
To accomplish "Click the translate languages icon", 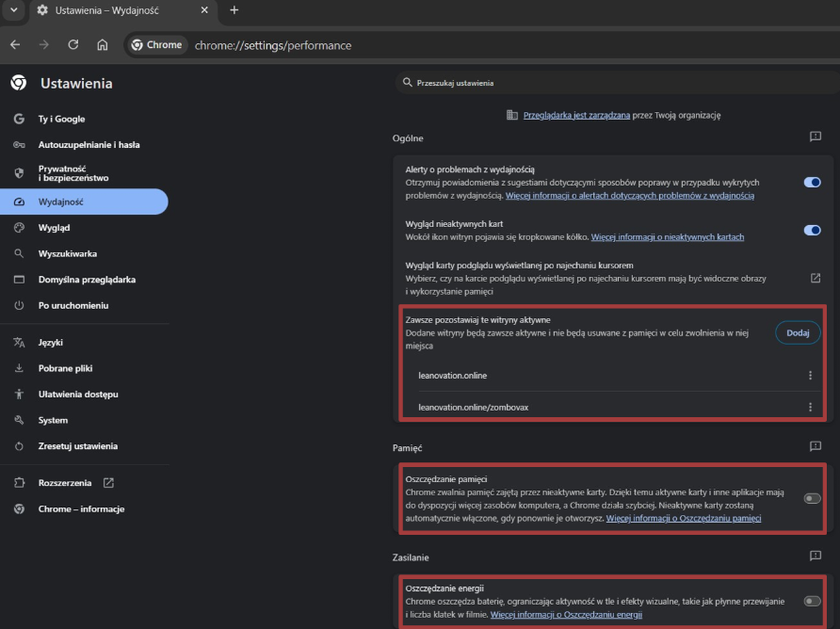I will (19, 343).
